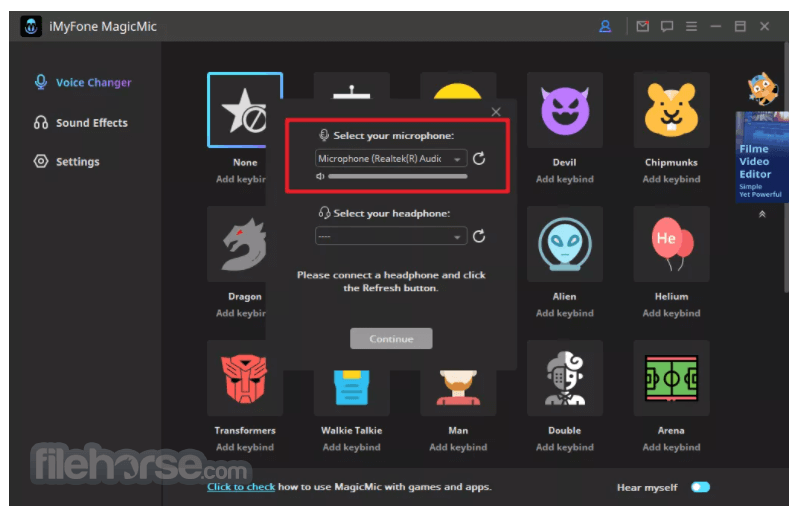The image size is (798, 515).
Task: Click the mascot icon above the ad
Action: tap(762, 89)
